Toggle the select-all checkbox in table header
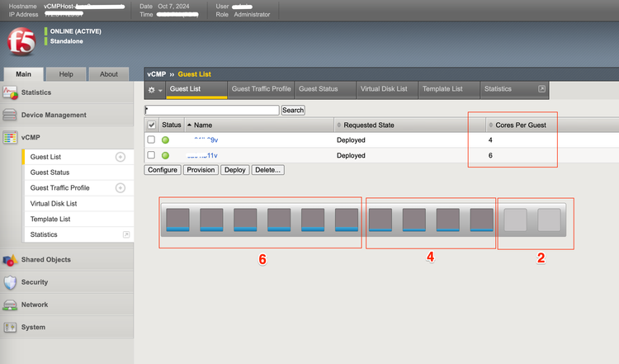 [x=151, y=125]
